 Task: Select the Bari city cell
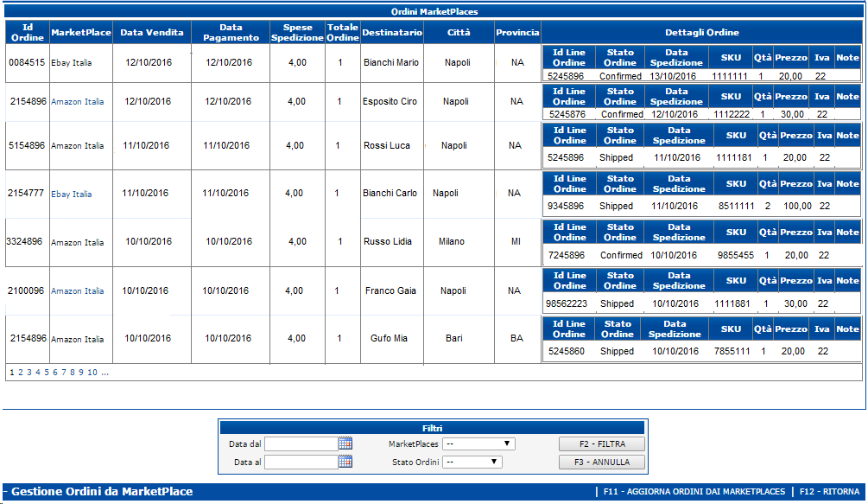[454, 338]
